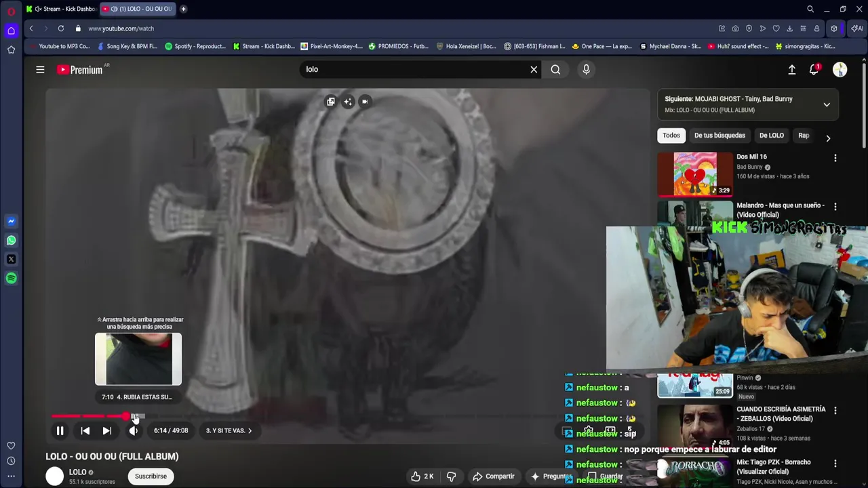
Task: Skip to the next video
Action: (106, 430)
